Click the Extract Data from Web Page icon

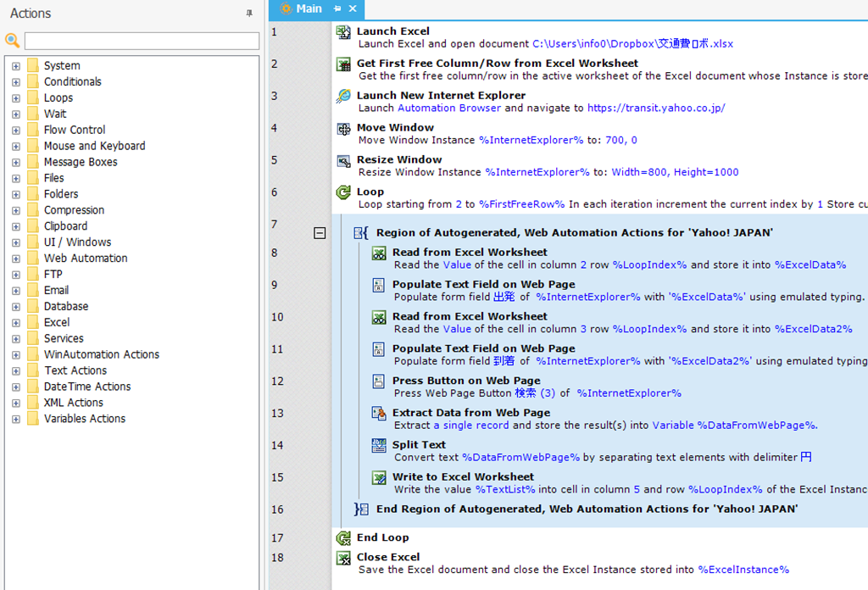click(379, 414)
